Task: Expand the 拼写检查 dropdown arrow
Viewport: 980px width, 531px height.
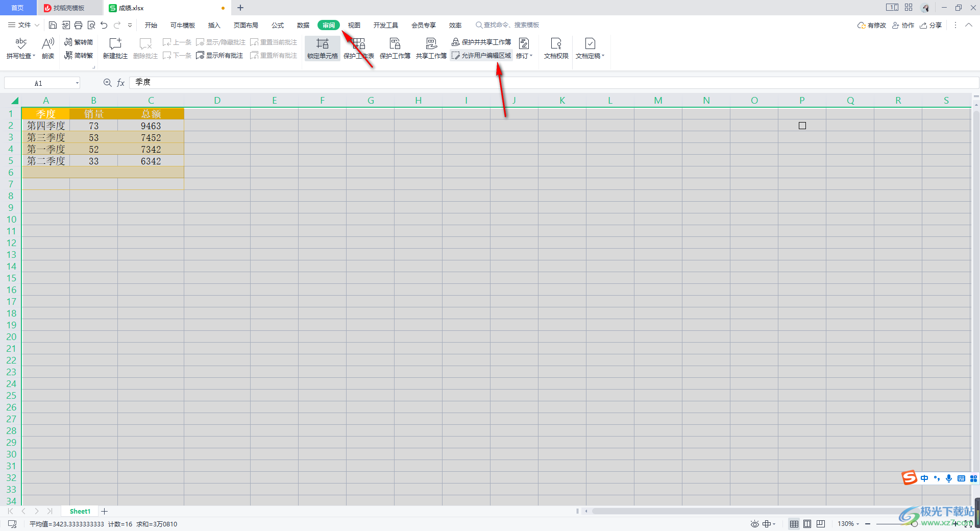Action: (34, 56)
